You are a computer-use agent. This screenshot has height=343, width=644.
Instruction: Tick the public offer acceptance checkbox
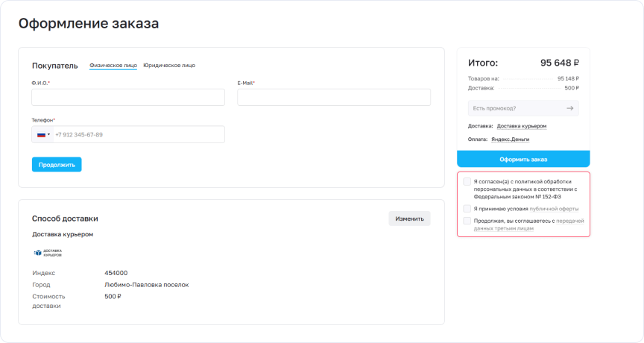coord(467,209)
